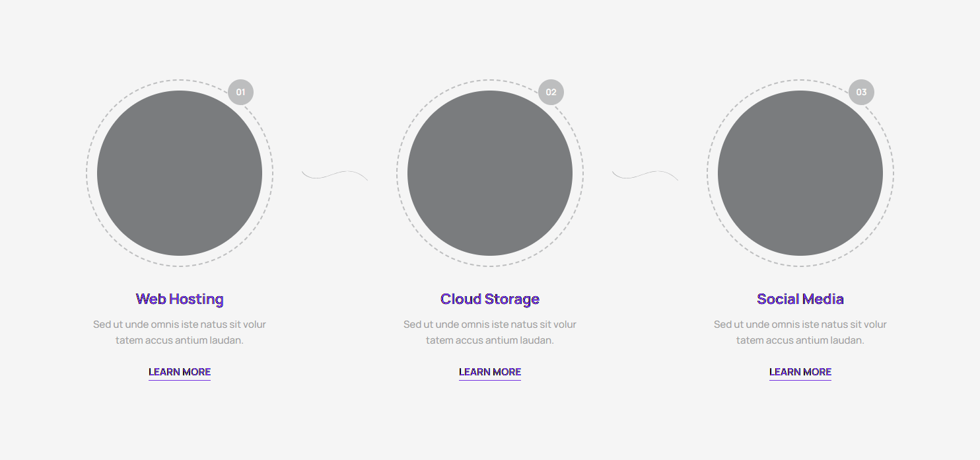
Task: Click the 01 step number badge
Action: (x=240, y=93)
